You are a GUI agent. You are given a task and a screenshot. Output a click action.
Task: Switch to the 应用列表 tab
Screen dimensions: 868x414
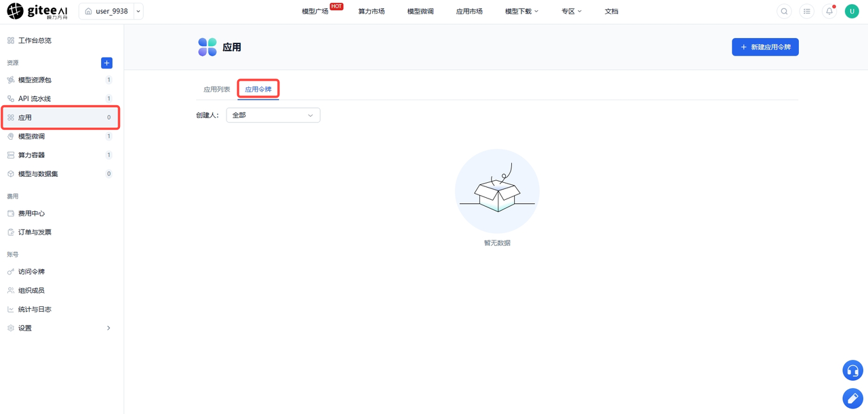click(x=217, y=89)
